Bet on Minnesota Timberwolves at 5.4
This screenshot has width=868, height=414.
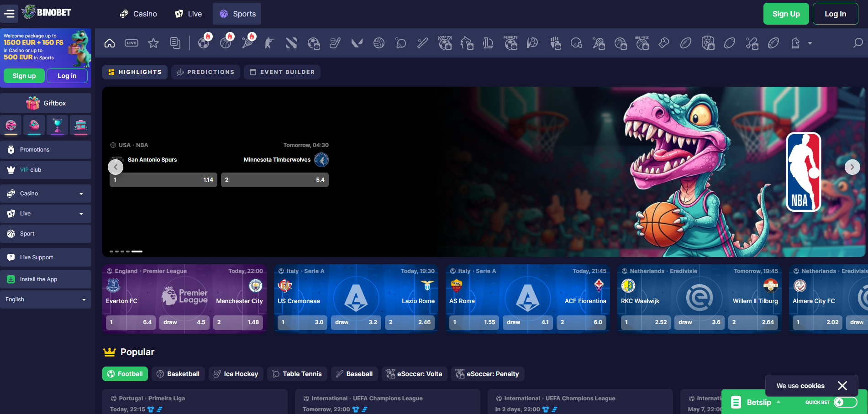click(275, 180)
